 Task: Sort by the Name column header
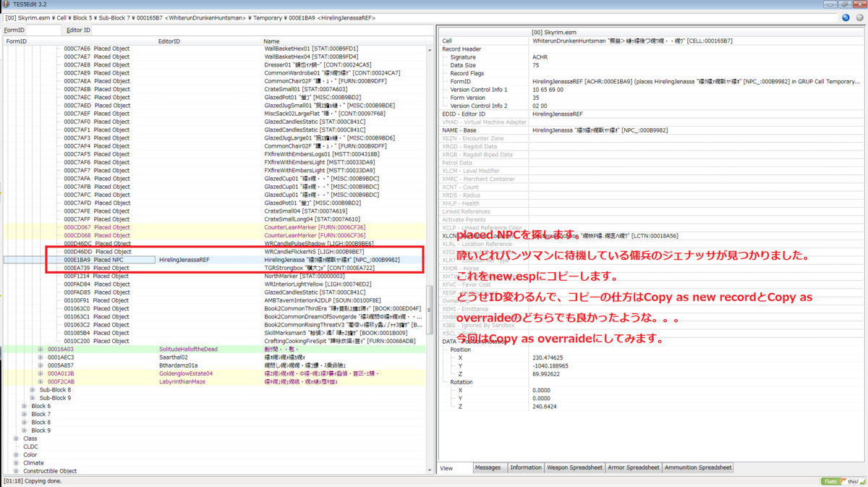tap(344, 42)
